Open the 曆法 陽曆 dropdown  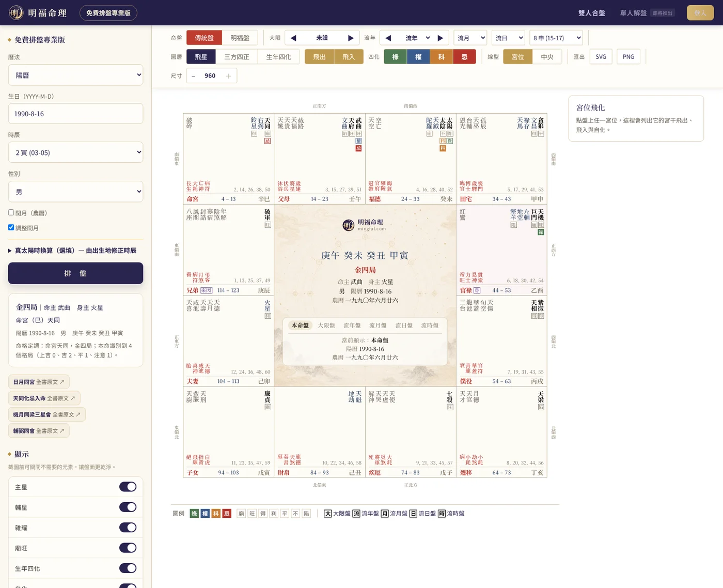[75, 75]
